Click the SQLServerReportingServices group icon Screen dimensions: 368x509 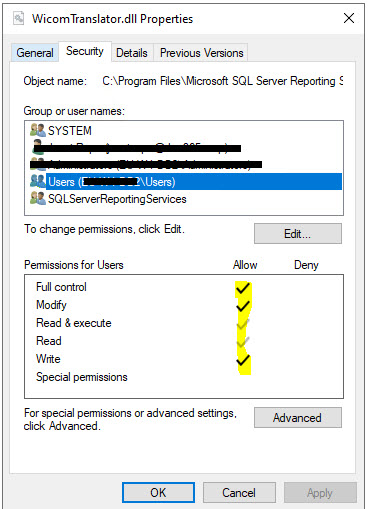coord(38,199)
